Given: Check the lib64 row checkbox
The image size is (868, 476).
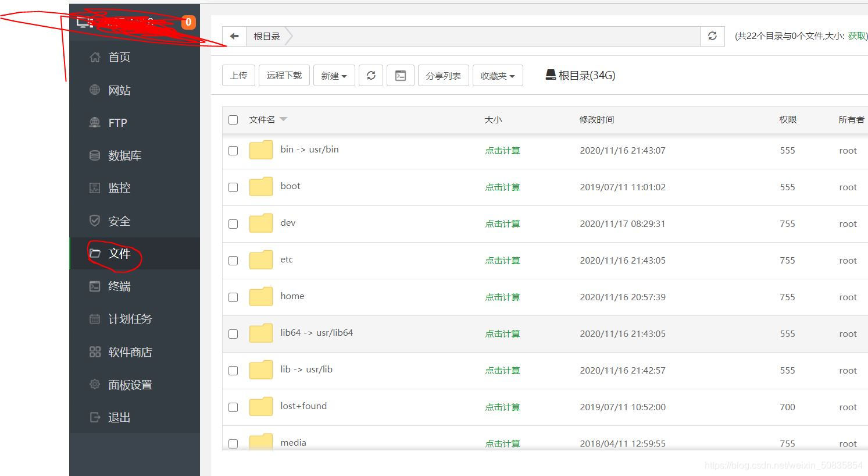Looking at the screenshot, I should (x=233, y=334).
